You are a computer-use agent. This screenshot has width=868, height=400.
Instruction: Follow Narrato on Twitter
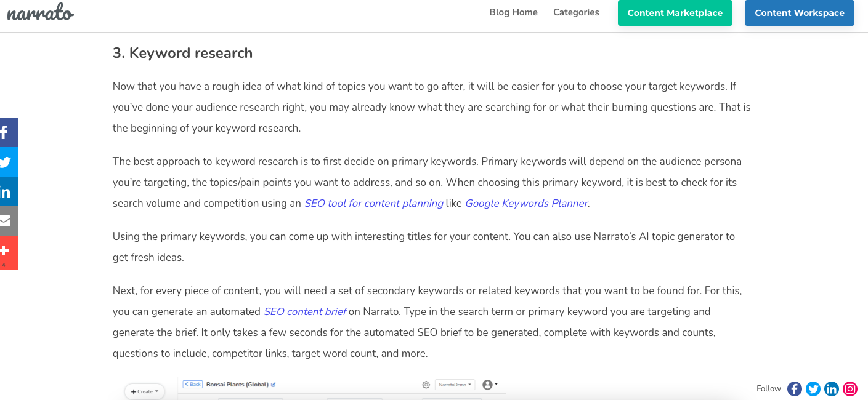pyautogui.click(x=813, y=389)
